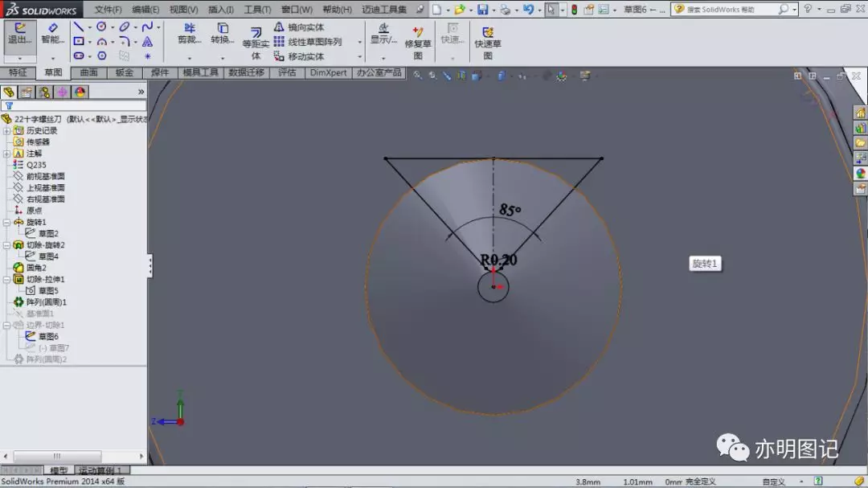Screen dimensions: 868x488
Task: Click the 85° angle dimension
Action: pos(510,210)
